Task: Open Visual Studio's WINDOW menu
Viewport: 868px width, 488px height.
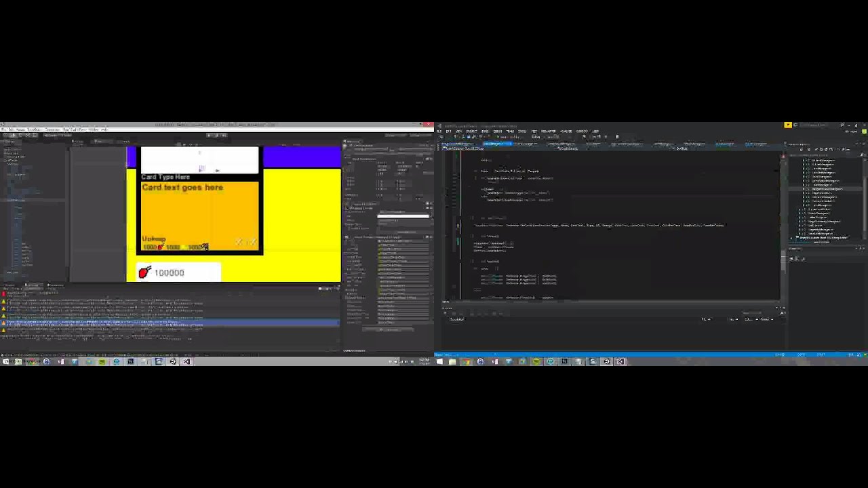Action: point(582,131)
